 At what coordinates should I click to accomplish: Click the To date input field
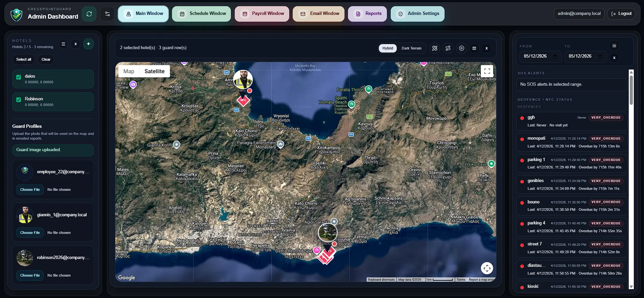click(x=586, y=56)
